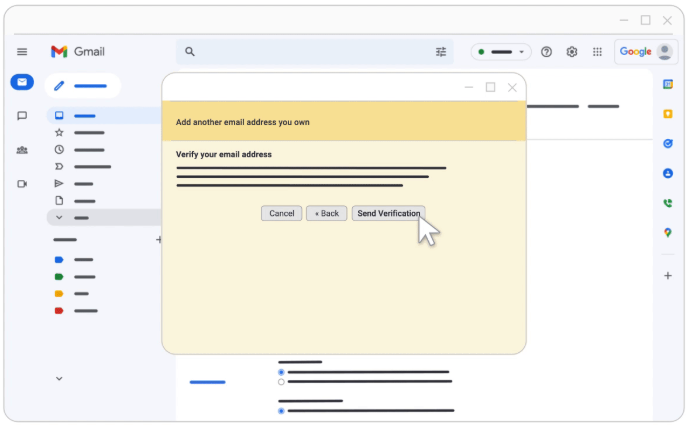
Task: Open the Settings gear icon
Action: (x=572, y=52)
